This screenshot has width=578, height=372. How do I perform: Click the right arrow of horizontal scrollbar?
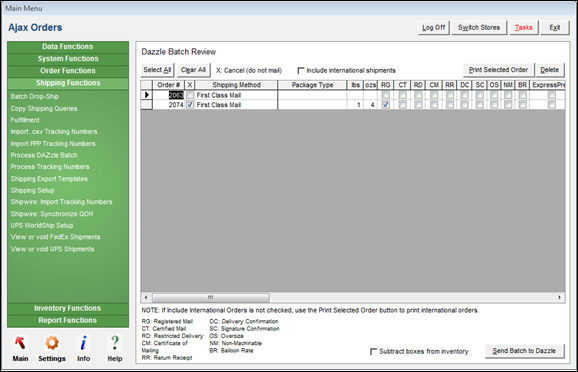click(x=560, y=297)
